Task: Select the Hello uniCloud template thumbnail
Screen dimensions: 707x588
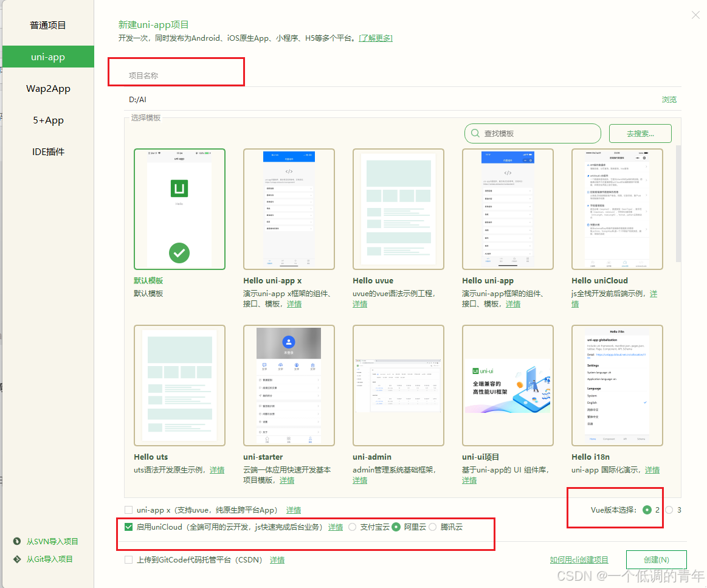Action: pos(617,209)
